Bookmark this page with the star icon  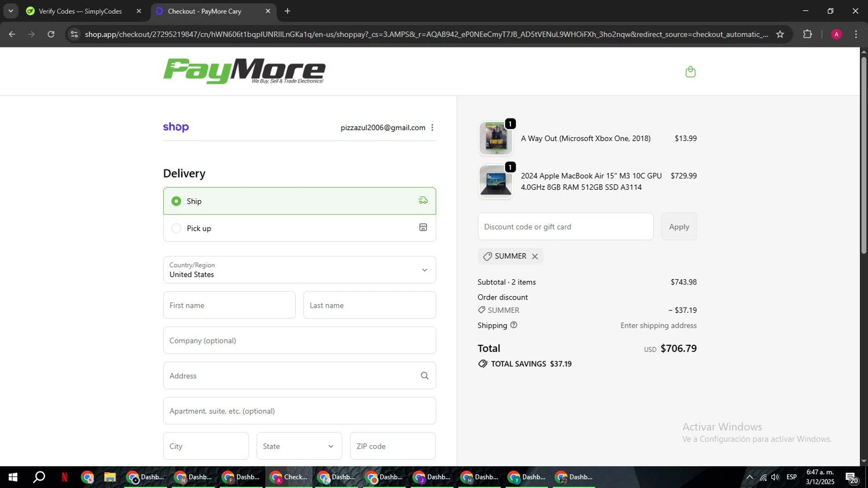779,34
